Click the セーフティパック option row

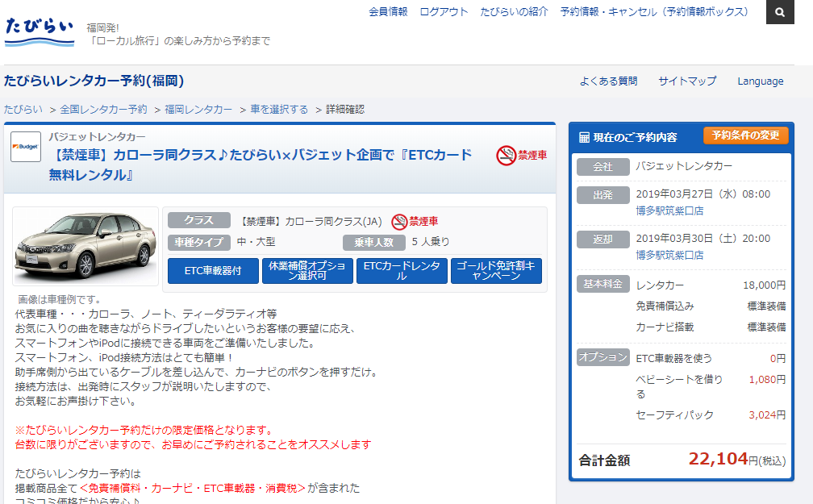(x=711, y=414)
